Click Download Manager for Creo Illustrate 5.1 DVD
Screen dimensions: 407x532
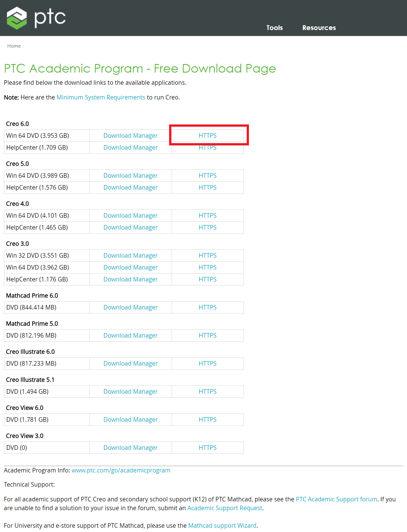131,391
